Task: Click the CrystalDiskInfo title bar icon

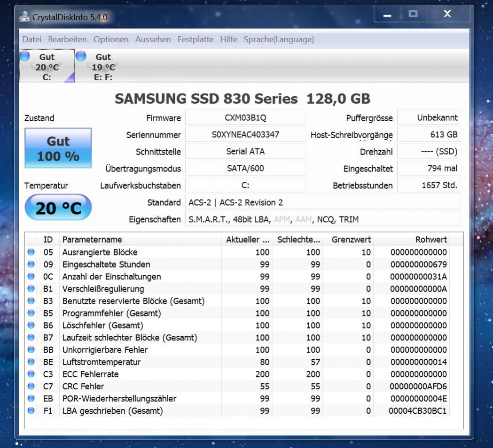Action: [24, 16]
